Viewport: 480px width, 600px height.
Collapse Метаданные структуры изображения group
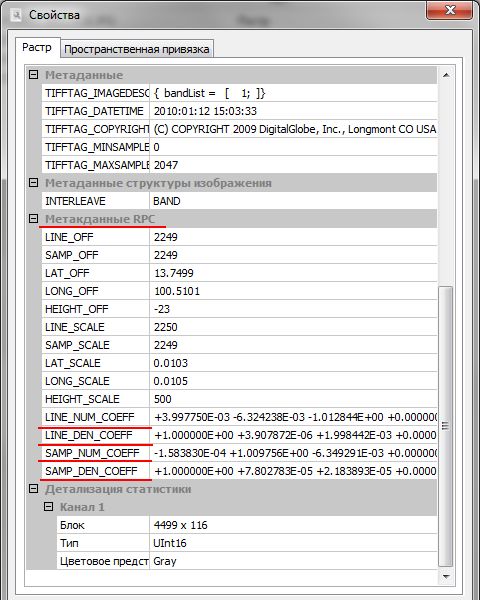click(34, 183)
